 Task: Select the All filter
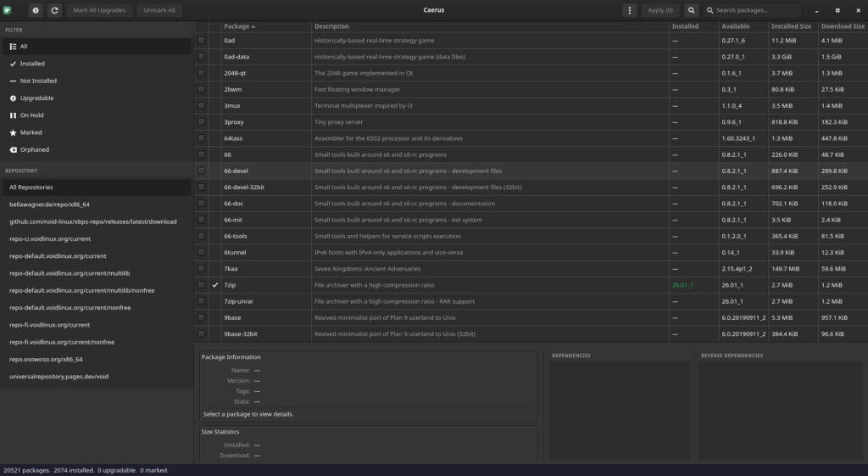[97, 47]
